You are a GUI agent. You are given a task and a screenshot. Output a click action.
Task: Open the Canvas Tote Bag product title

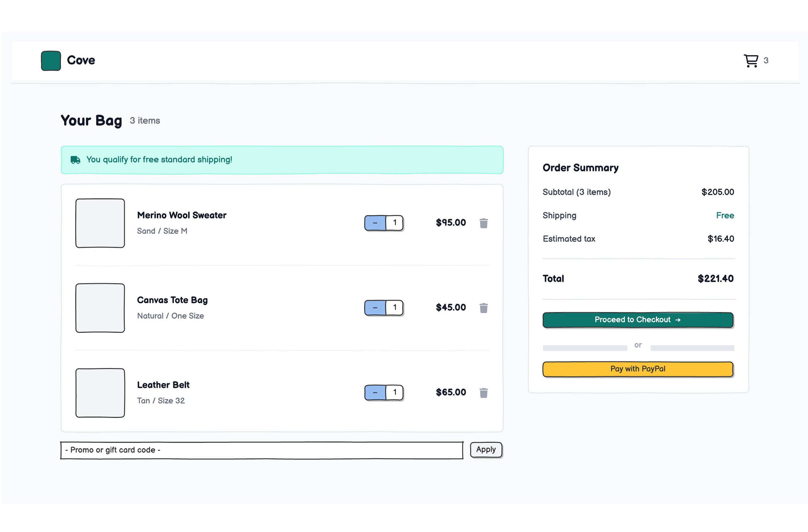pyautogui.click(x=173, y=301)
